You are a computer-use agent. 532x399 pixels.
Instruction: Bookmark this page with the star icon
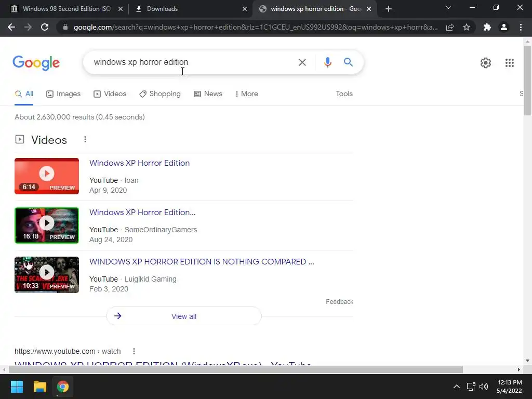[x=467, y=27]
